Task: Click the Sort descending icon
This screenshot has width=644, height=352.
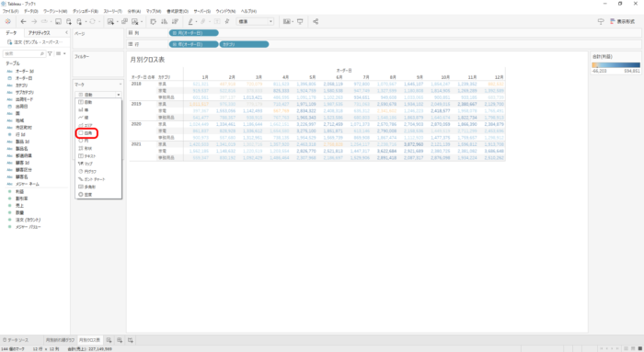Action: coord(175,21)
